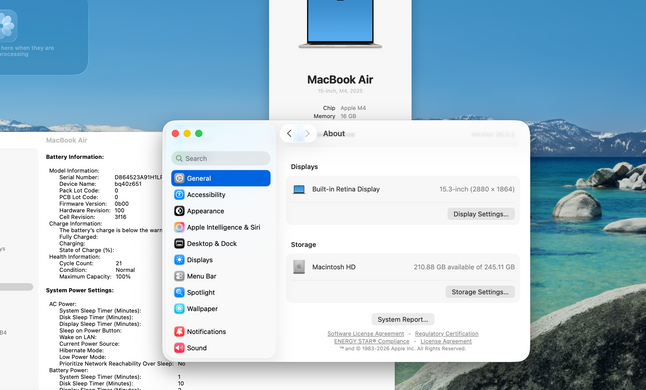Click the Sound speaker icon
Viewport: 646px width, 390px height.
tap(179, 348)
